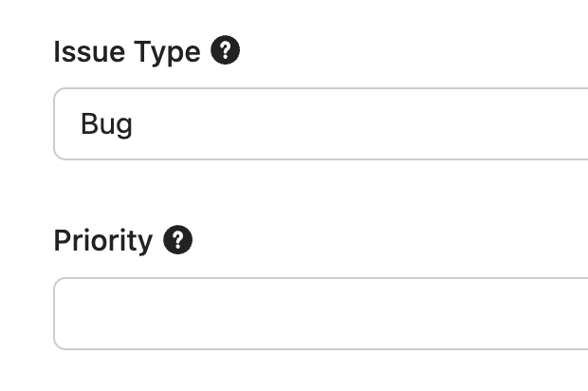Select the black question-mark circle after Issue Type
588x391 pixels.
coord(225,50)
